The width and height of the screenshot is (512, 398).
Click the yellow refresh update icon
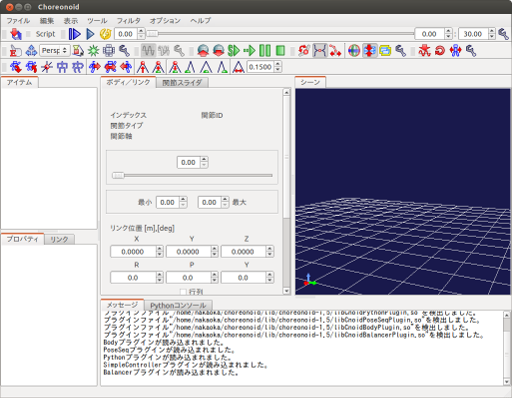(105, 34)
